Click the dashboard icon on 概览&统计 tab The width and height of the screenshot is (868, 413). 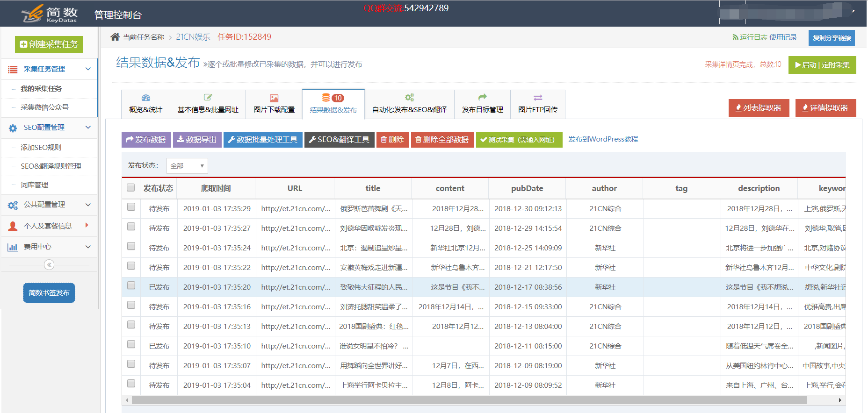[x=146, y=98]
